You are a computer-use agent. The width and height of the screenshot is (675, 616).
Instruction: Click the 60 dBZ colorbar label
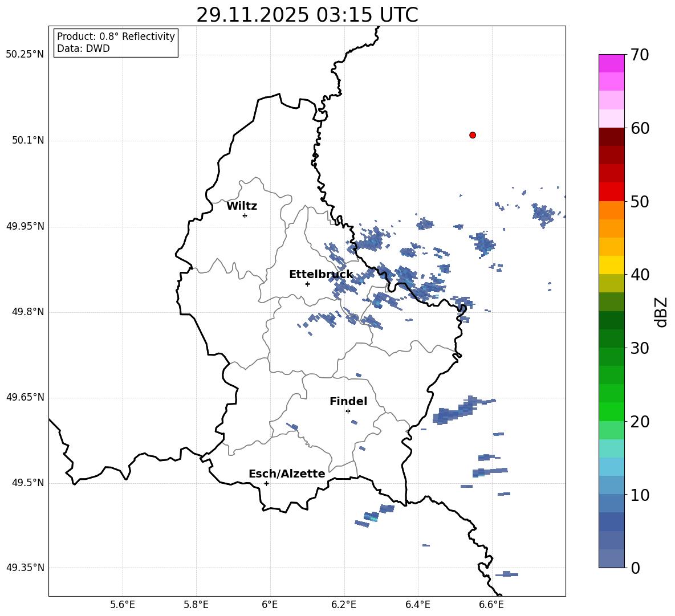pos(640,128)
